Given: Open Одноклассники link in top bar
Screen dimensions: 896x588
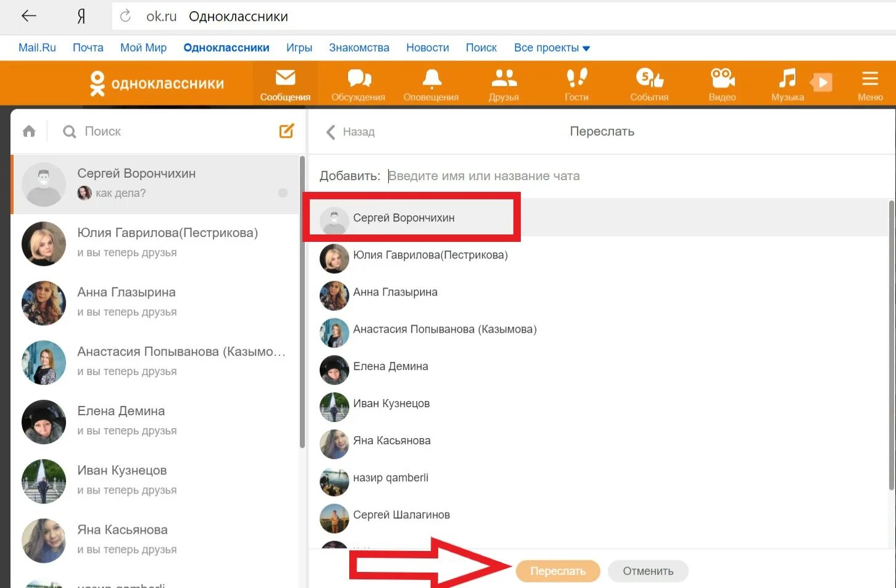Looking at the screenshot, I should [x=226, y=48].
